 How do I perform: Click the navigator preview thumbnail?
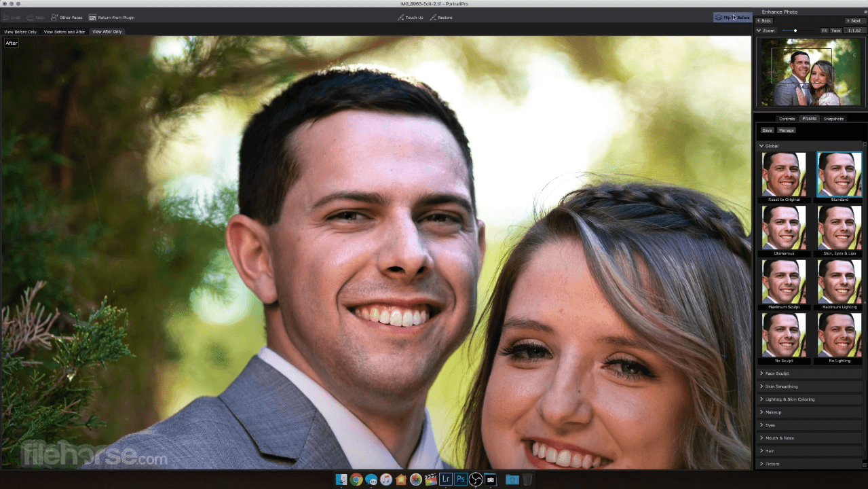pos(810,71)
